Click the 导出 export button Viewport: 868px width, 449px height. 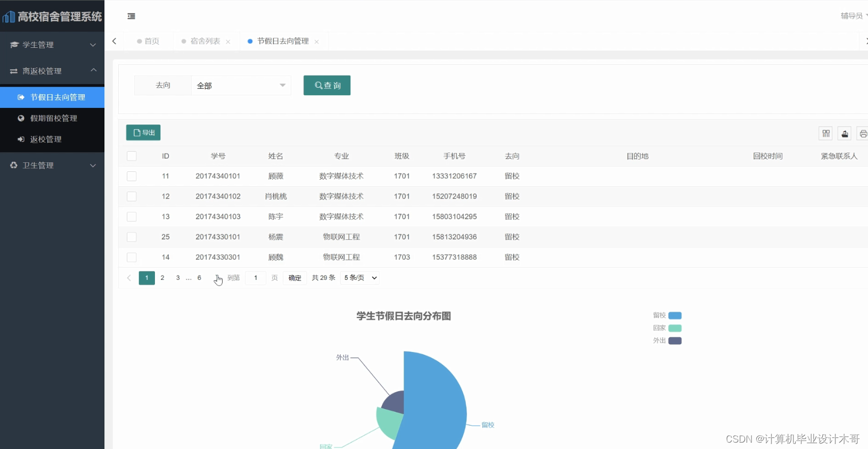coord(143,132)
